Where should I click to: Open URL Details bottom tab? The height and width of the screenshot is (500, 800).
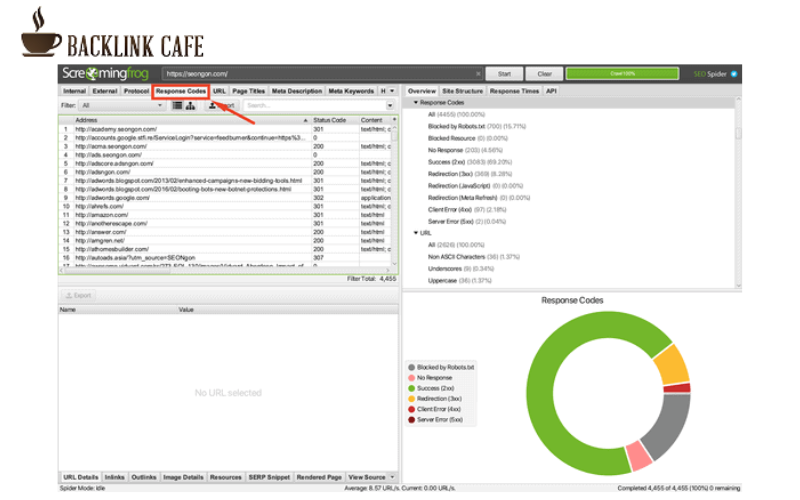pyautogui.click(x=81, y=477)
